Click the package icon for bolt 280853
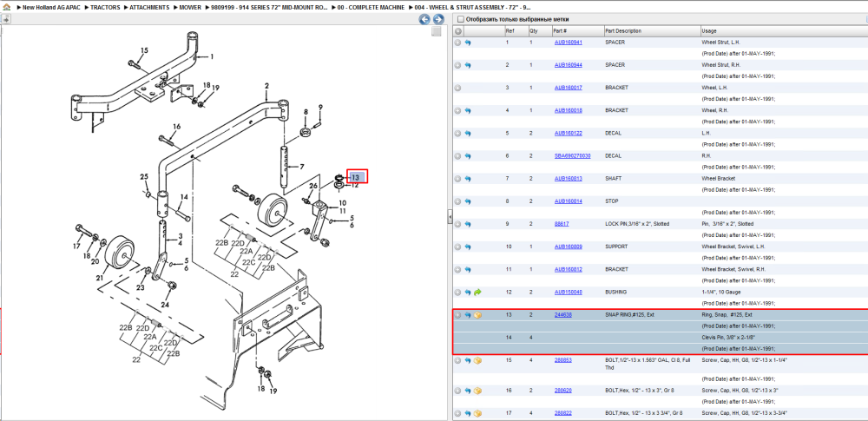Screen dimensions: 868x421 pyautogui.click(x=477, y=360)
